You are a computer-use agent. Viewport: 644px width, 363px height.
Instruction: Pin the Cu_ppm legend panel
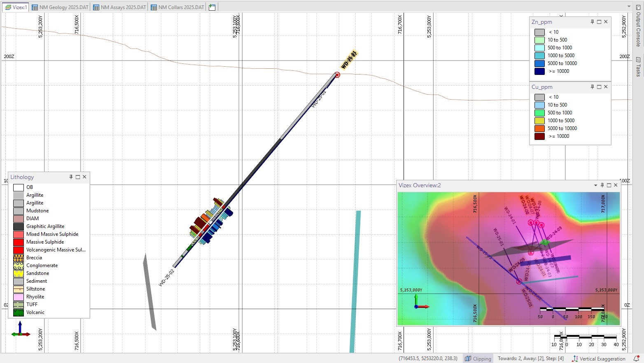(x=592, y=87)
